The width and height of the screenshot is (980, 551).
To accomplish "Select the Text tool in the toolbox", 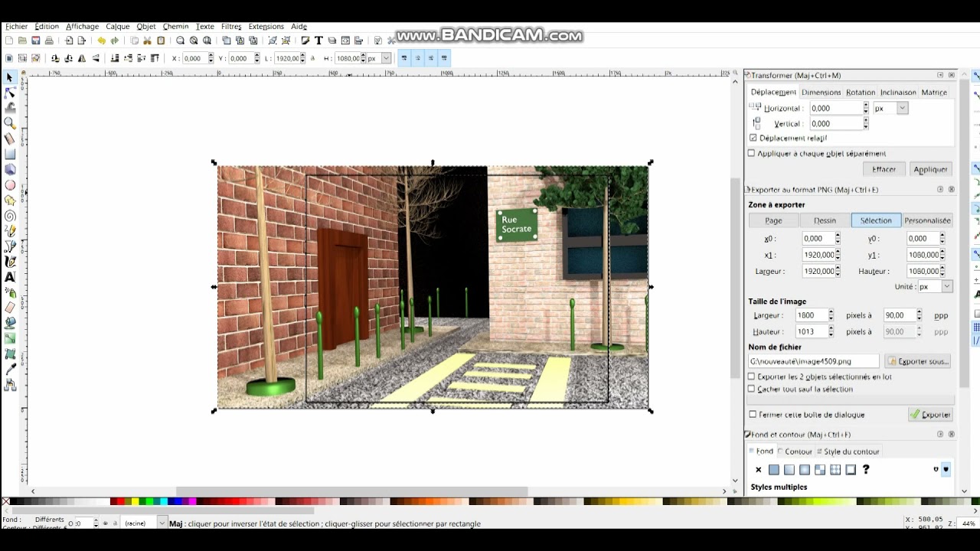I will 10,277.
